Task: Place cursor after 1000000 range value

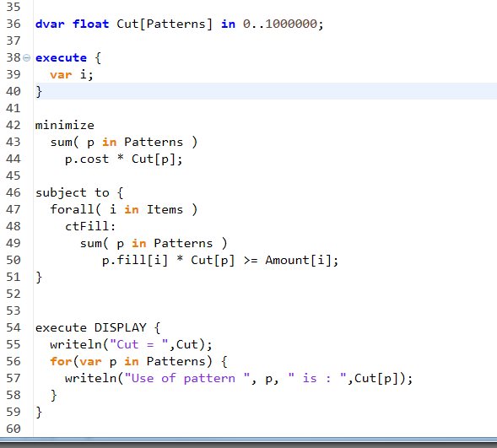Action: 317,24
